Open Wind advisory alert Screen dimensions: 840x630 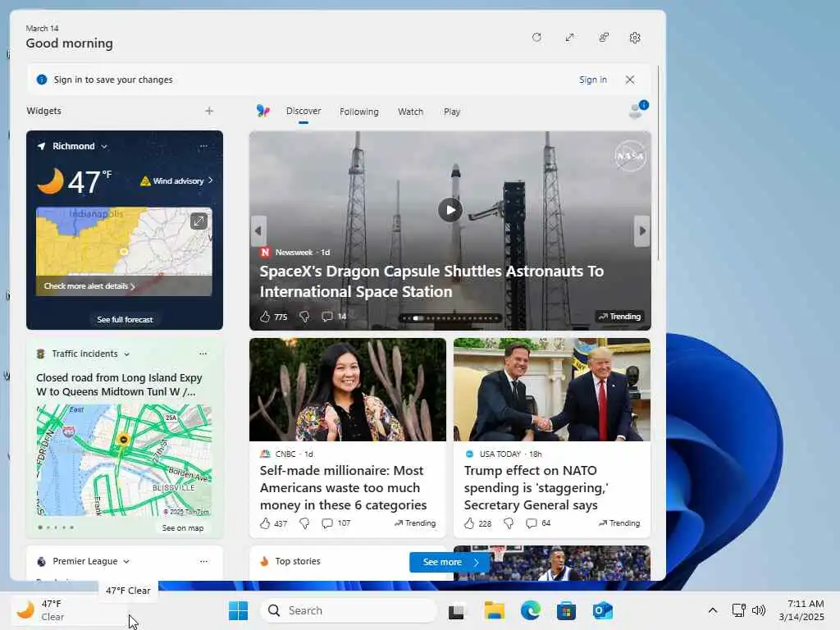(177, 181)
